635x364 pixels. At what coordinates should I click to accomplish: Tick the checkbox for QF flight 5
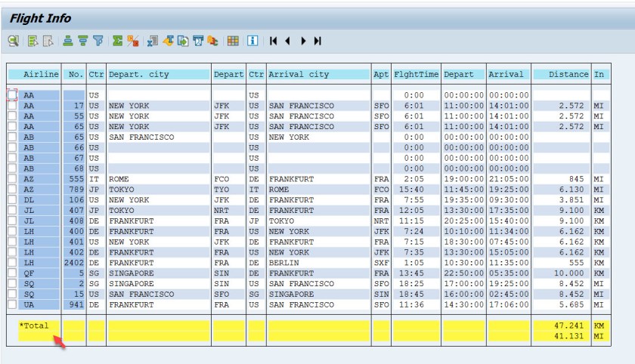pyautogui.click(x=12, y=274)
